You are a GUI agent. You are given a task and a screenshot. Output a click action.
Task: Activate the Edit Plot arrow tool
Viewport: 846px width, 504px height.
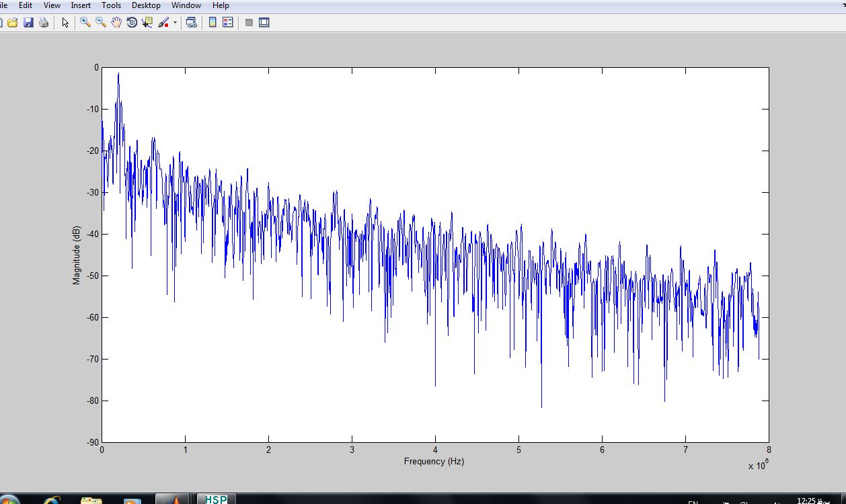tap(65, 22)
